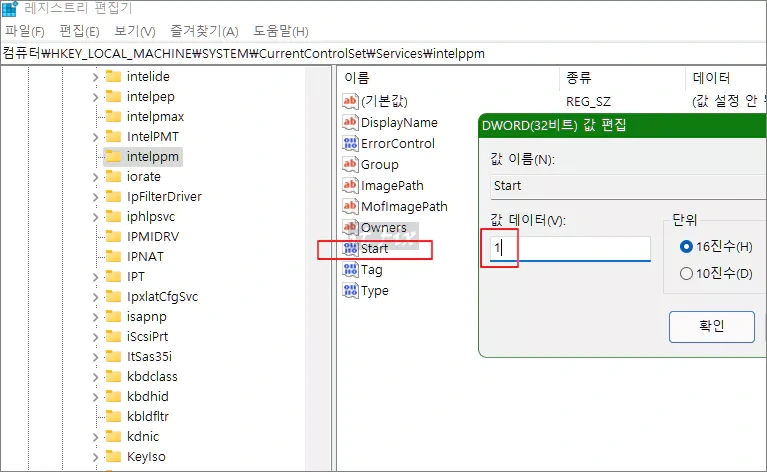Select the 10진수(D) decimal radio button

pyautogui.click(x=686, y=273)
